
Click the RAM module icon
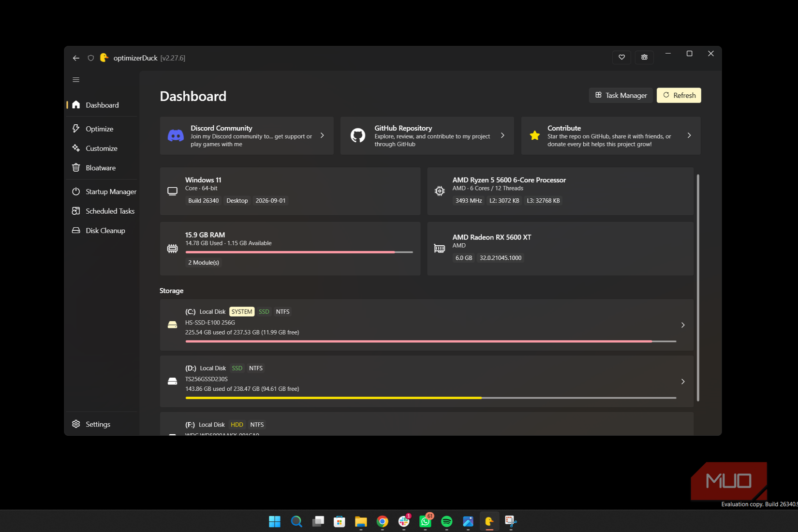pyautogui.click(x=172, y=249)
